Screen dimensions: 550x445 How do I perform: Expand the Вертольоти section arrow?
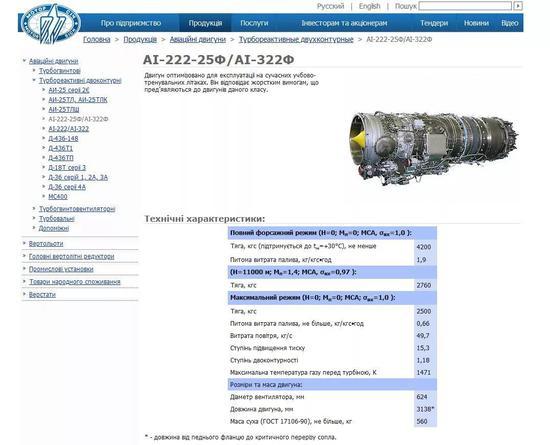(x=25, y=243)
